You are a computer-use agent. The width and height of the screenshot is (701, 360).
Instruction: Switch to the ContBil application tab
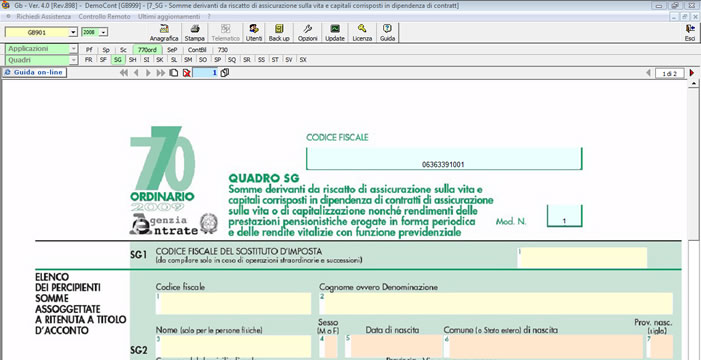[x=197, y=50]
